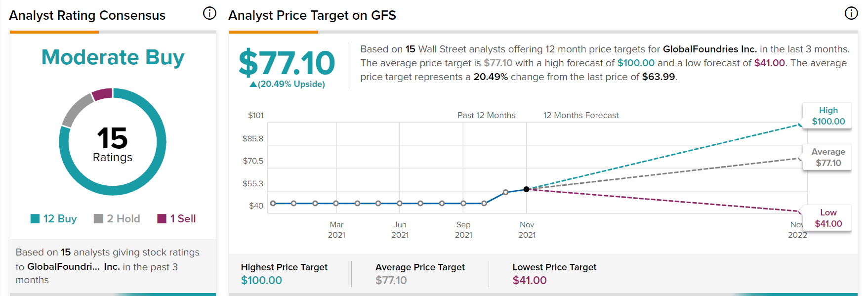Click the Moderate Buy consensus heading
Viewport: 868px width, 296px height.
click(113, 57)
